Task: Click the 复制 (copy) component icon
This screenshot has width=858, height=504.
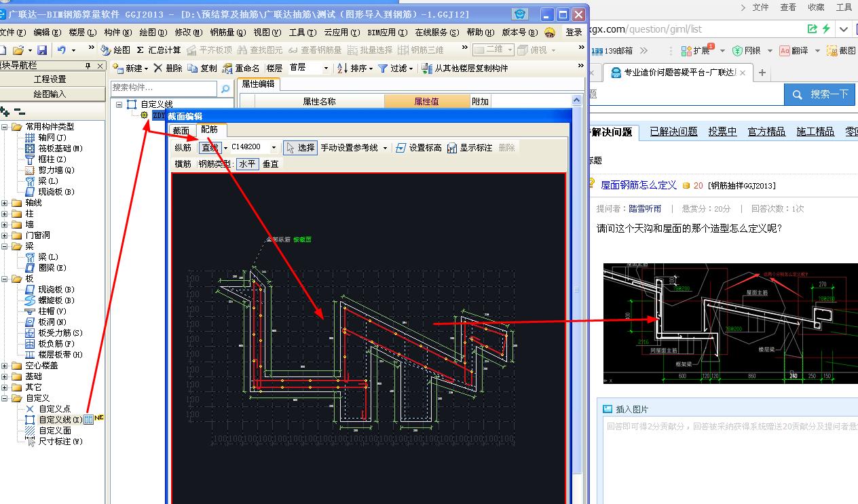Action: coord(193,68)
